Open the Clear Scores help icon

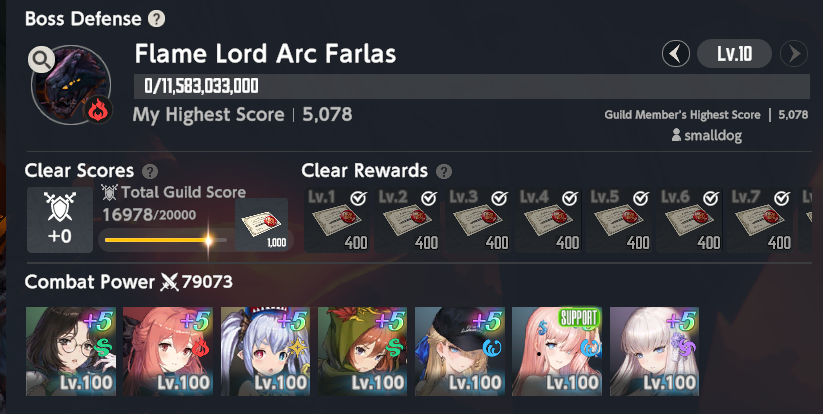[x=150, y=172]
